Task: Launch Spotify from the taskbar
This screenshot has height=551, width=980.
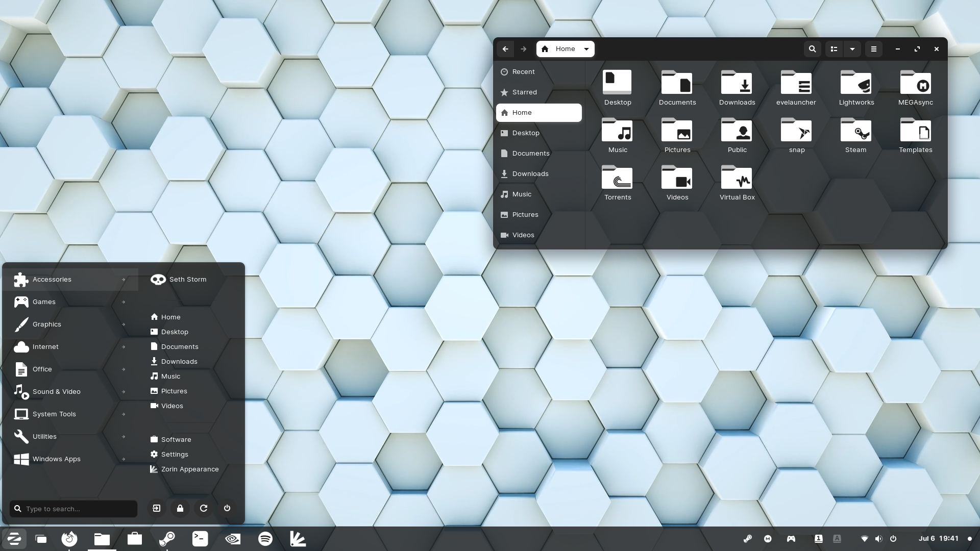Action: click(265, 539)
